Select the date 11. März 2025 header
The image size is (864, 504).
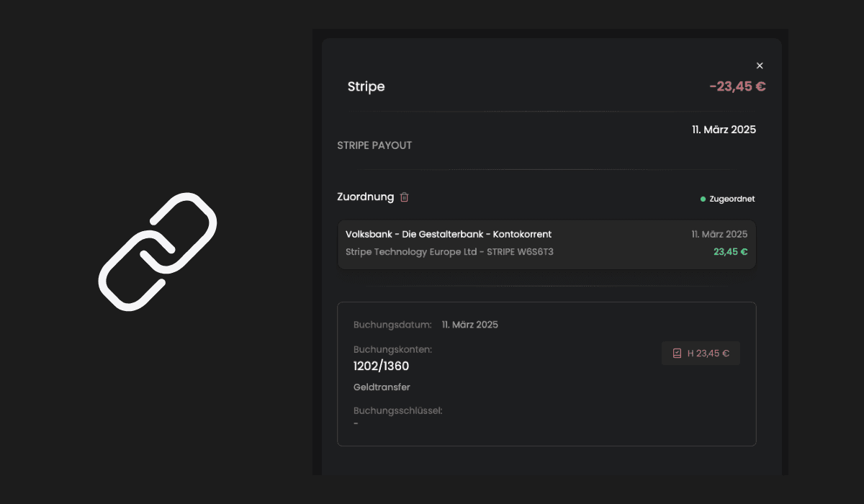(722, 130)
